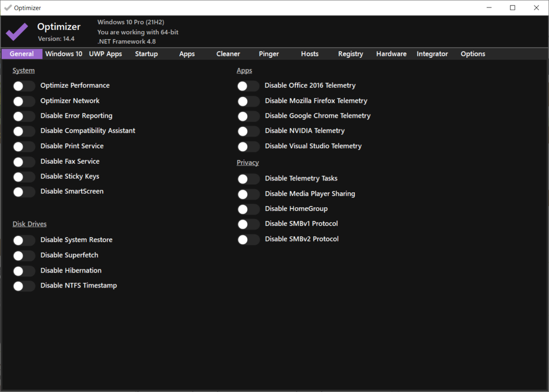
Task: Close the Optimizer window
Action: coord(536,7)
